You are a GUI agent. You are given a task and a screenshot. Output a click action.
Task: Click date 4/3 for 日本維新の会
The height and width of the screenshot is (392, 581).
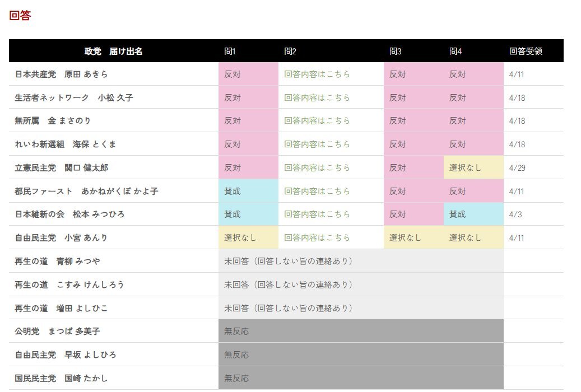coord(515,214)
